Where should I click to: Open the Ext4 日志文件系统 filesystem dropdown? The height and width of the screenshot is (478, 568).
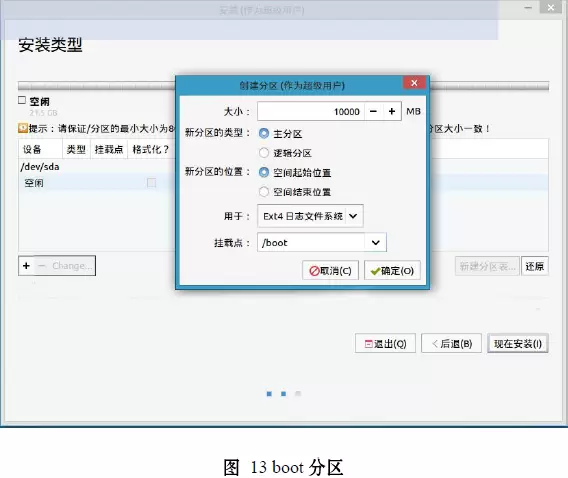(x=310, y=216)
